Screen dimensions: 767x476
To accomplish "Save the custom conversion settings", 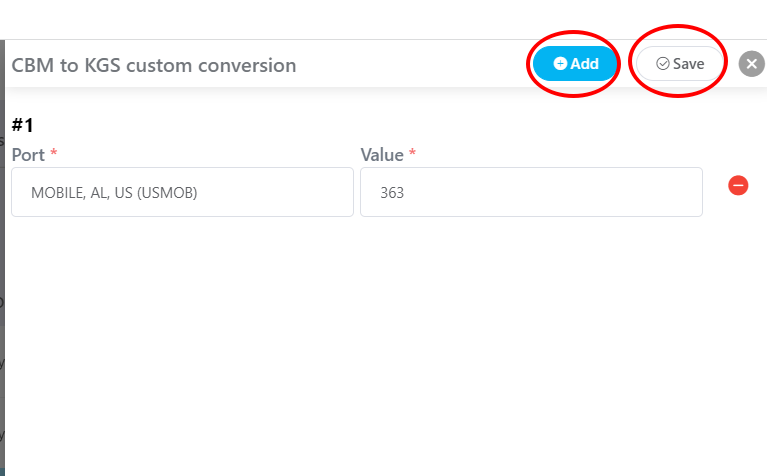I will [x=679, y=64].
